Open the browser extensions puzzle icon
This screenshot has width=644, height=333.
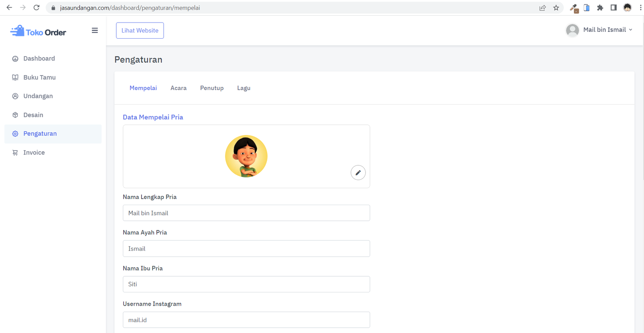[x=600, y=8]
